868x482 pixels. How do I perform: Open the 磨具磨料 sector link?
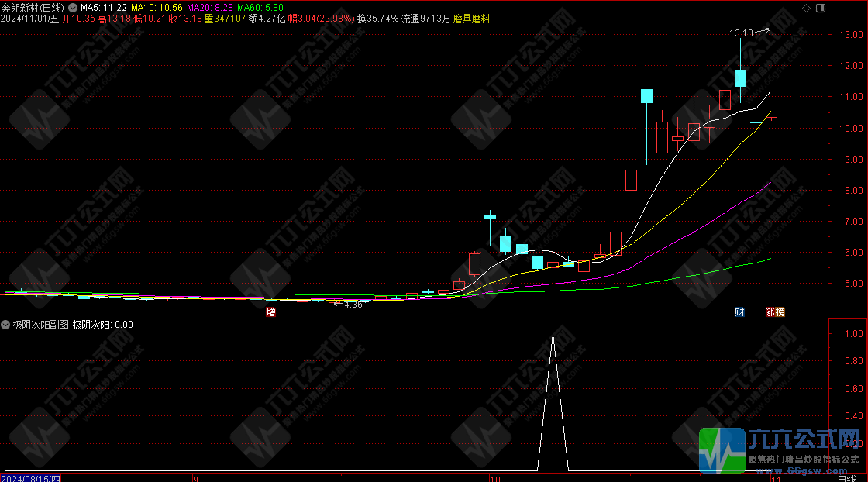[472, 19]
